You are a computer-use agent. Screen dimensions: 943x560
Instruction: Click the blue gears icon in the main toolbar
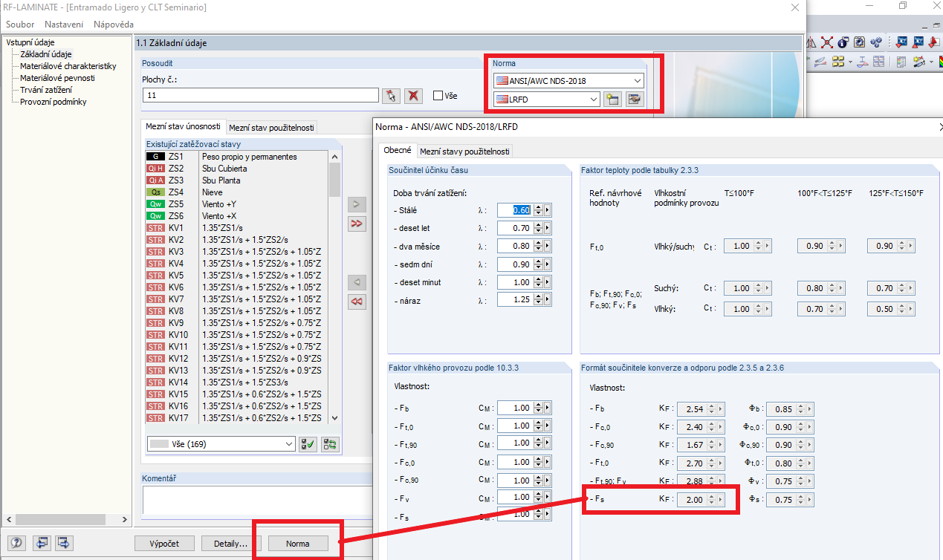coord(877,42)
